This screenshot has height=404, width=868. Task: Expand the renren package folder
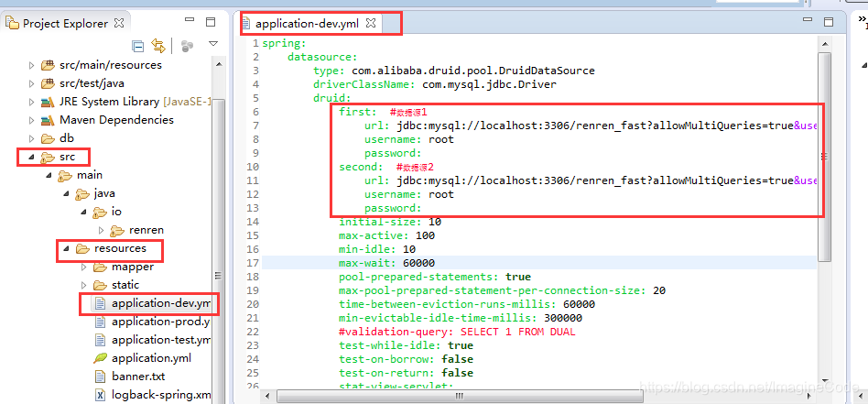101,230
